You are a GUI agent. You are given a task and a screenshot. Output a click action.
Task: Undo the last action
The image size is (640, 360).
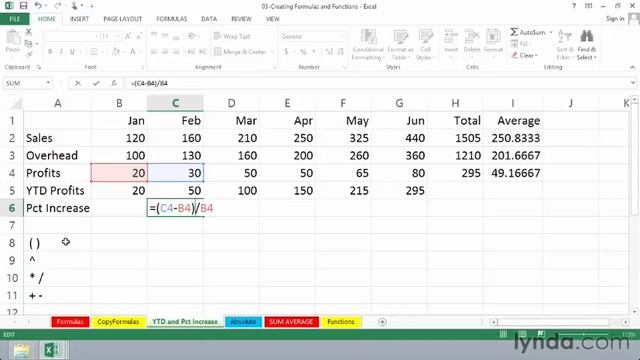(38, 6)
